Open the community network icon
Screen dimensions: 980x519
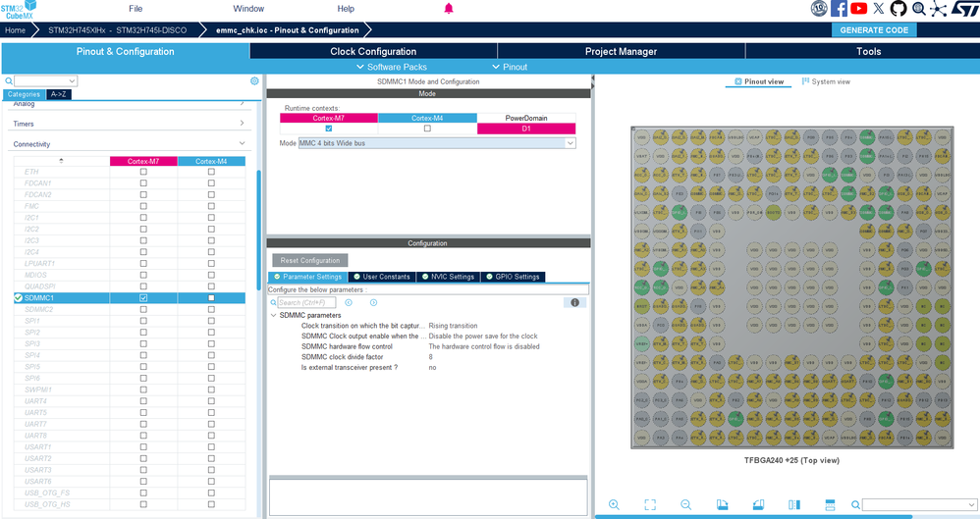click(938, 8)
